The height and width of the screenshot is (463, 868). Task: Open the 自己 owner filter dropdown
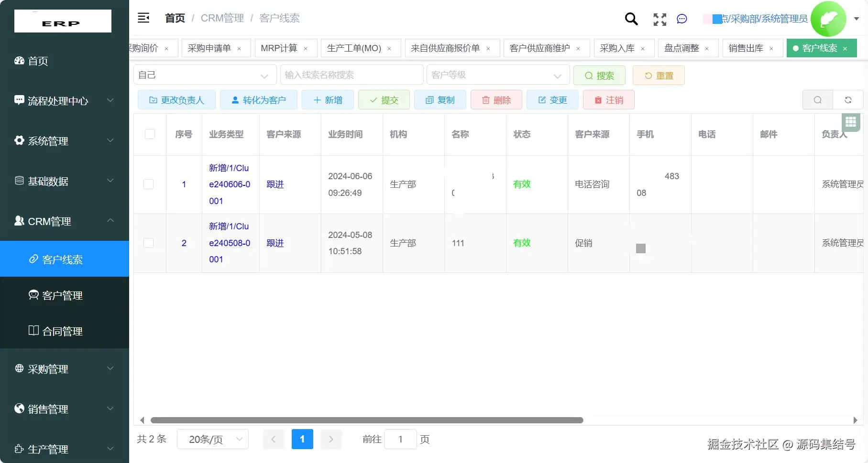click(205, 75)
